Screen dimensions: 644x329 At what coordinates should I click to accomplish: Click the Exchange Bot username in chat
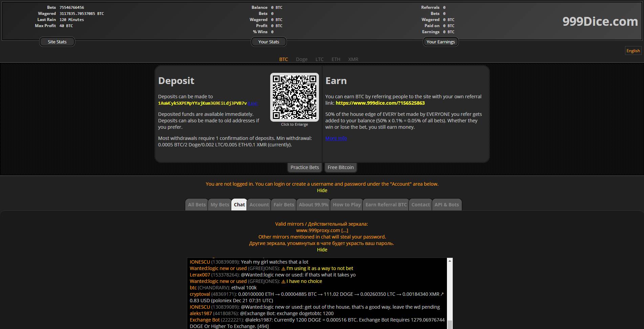[205, 320]
